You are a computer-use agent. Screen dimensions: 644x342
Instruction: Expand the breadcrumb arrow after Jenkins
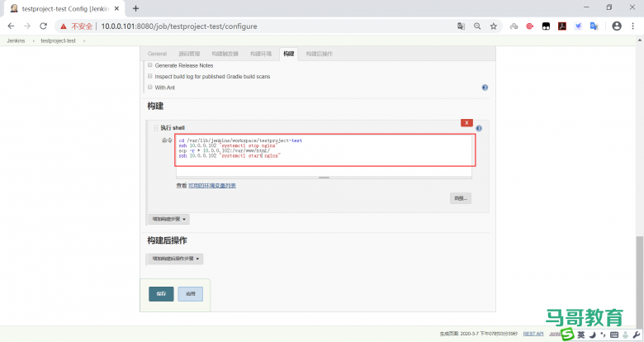[33, 40]
